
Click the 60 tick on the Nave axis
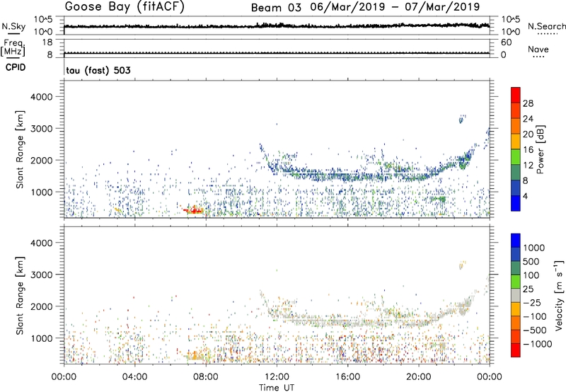coord(506,42)
